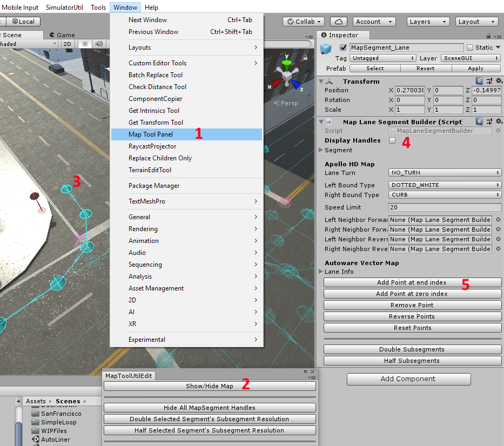504x446 pixels.
Task: Open the cloud services icon
Action: 338,22
